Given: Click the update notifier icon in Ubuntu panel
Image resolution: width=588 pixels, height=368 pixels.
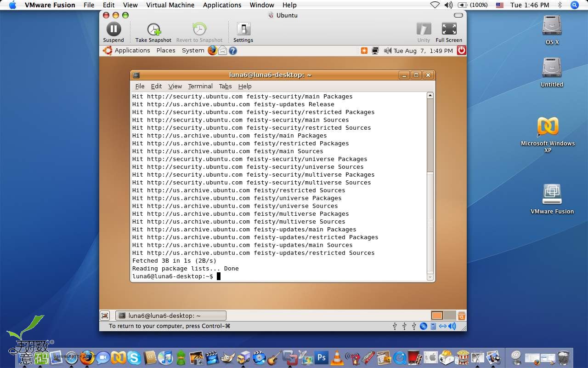Looking at the screenshot, I should tap(364, 51).
